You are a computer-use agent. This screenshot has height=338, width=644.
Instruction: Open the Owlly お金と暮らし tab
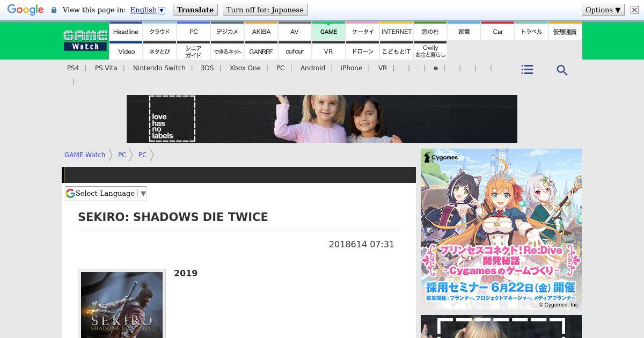click(x=430, y=50)
